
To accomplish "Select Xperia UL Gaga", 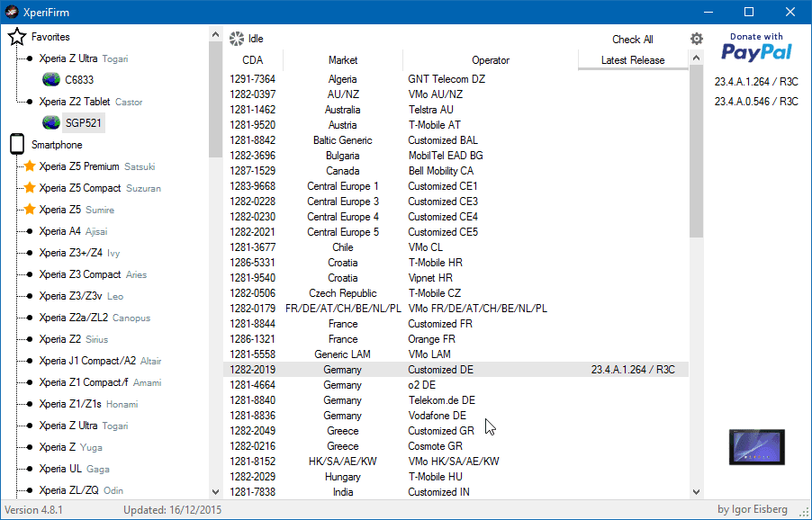I will [74, 469].
